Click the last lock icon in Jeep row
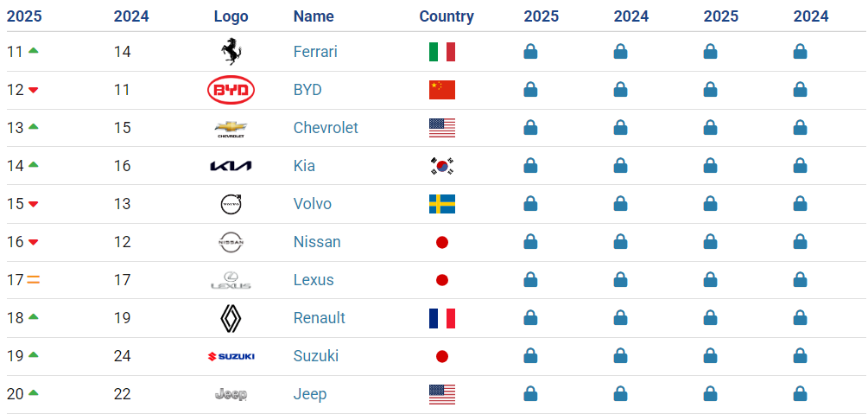Viewport: 868px width, 414px height. [800, 394]
